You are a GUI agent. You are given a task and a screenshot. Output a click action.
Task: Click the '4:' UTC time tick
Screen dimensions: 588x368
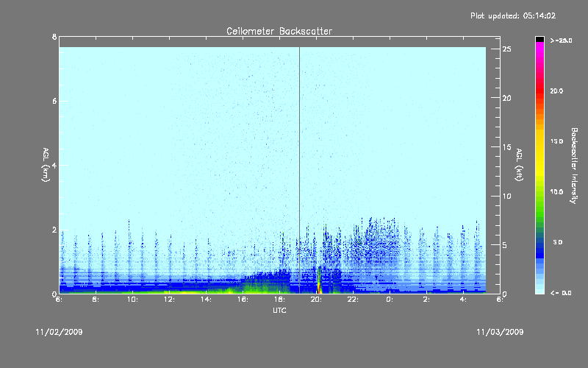(x=463, y=300)
